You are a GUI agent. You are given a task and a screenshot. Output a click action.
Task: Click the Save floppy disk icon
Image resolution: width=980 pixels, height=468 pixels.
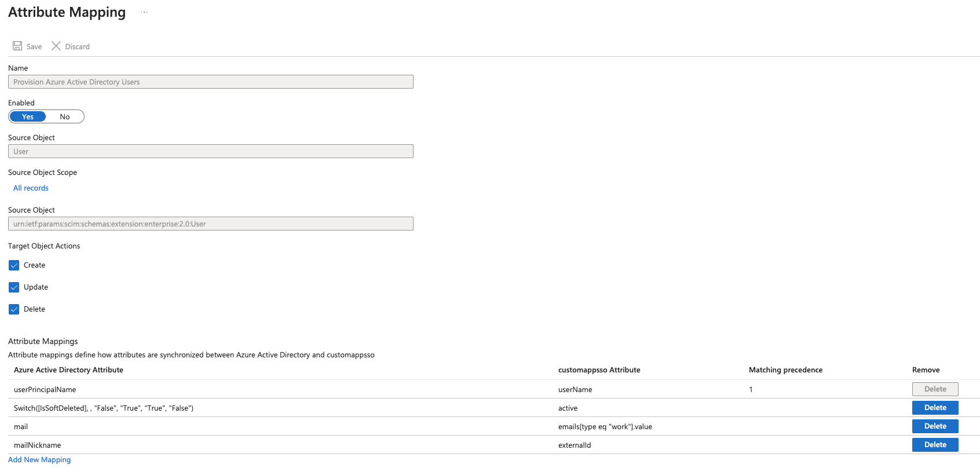17,46
